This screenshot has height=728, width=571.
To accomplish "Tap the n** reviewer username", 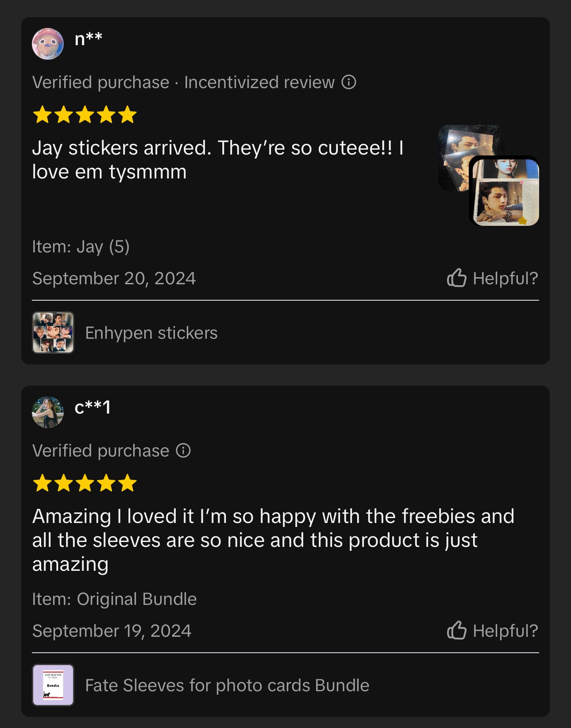I will pyautogui.click(x=89, y=39).
